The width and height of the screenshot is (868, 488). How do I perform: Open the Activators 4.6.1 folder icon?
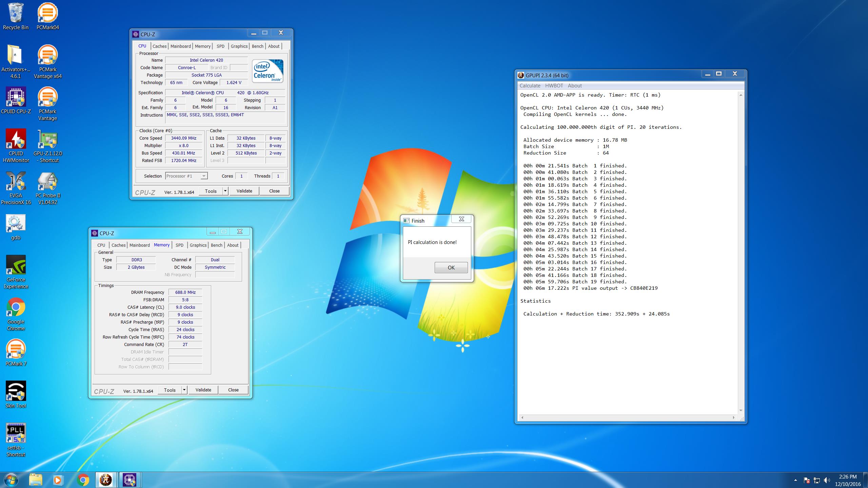click(16, 62)
